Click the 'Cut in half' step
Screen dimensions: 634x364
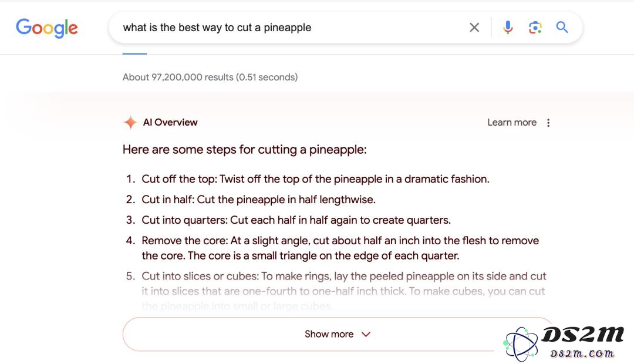(x=258, y=200)
